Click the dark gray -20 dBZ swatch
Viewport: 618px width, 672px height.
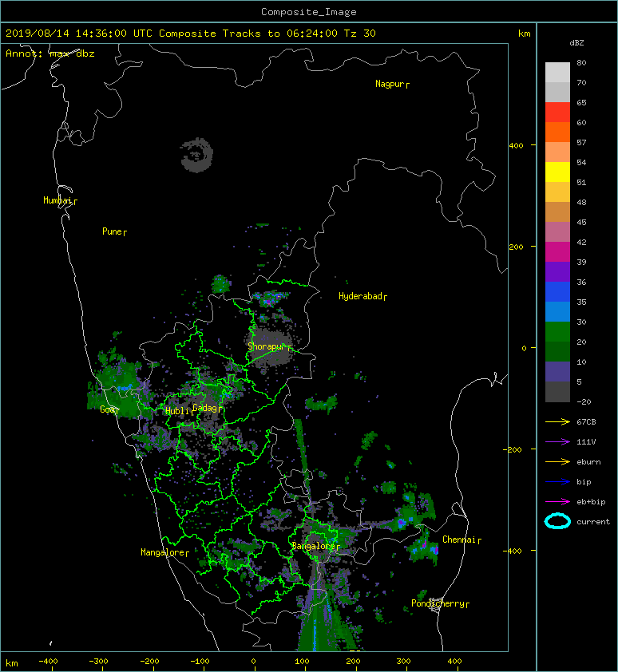pyautogui.click(x=557, y=392)
